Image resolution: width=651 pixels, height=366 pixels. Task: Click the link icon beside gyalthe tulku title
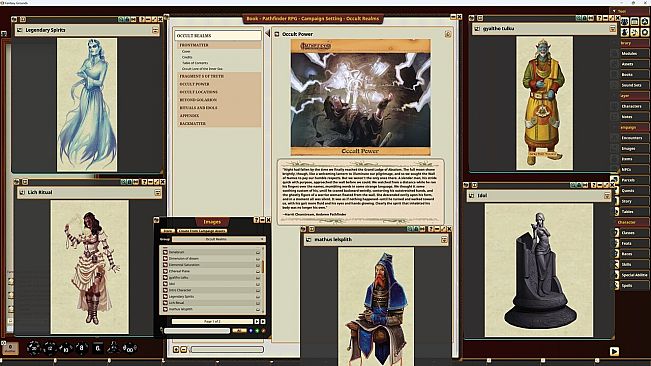tap(477, 29)
